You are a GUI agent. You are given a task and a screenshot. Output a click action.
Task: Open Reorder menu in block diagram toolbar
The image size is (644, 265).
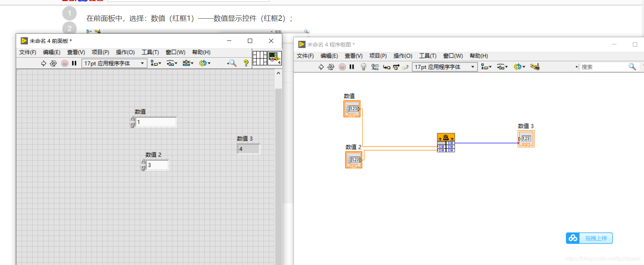(x=519, y=67)
